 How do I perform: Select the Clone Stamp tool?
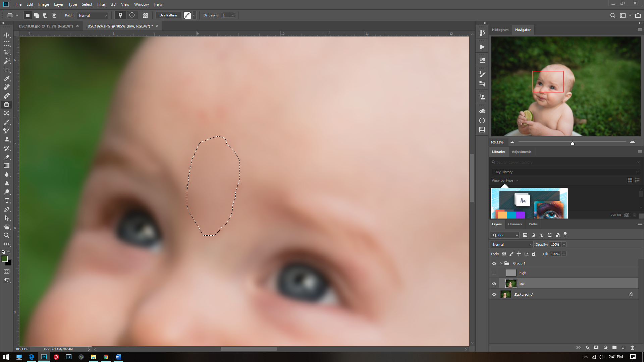point(7,139)
